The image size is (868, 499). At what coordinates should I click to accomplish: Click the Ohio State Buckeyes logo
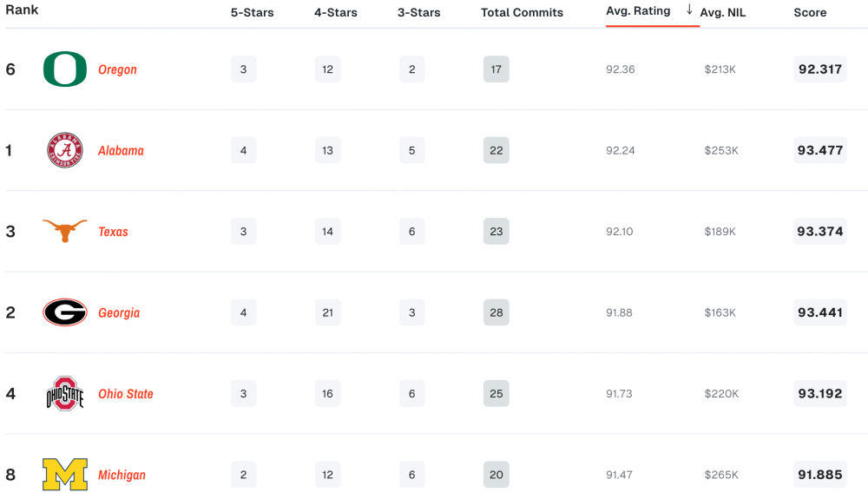pos(65,394)
